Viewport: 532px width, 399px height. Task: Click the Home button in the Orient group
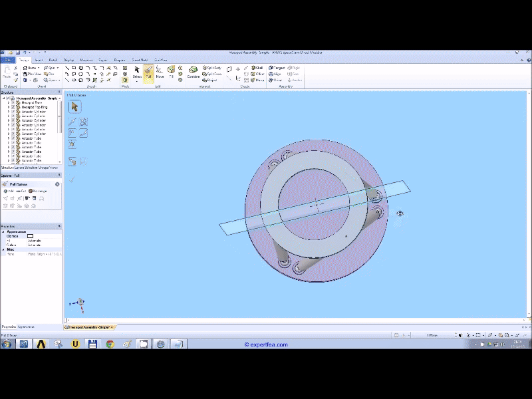(31, 68)
